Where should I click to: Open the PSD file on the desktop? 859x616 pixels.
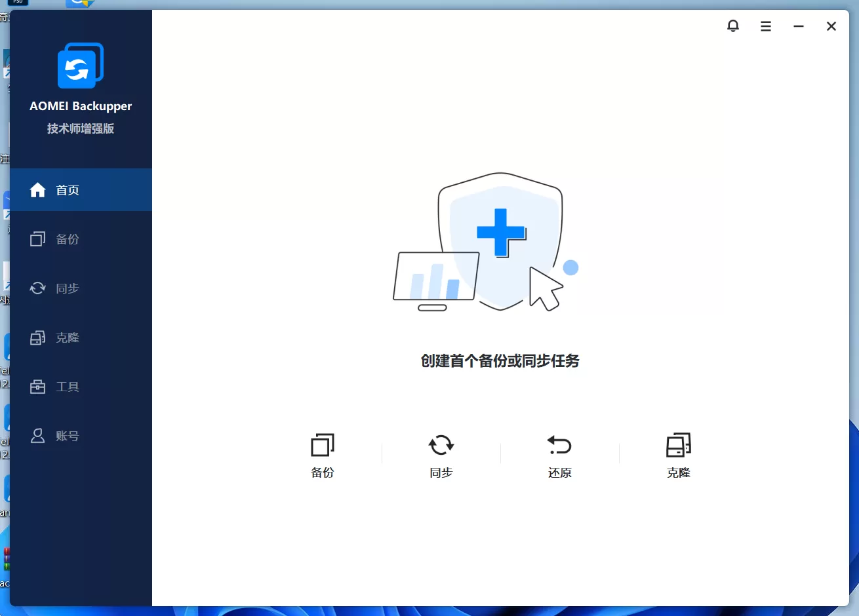[x=18, y=3]
